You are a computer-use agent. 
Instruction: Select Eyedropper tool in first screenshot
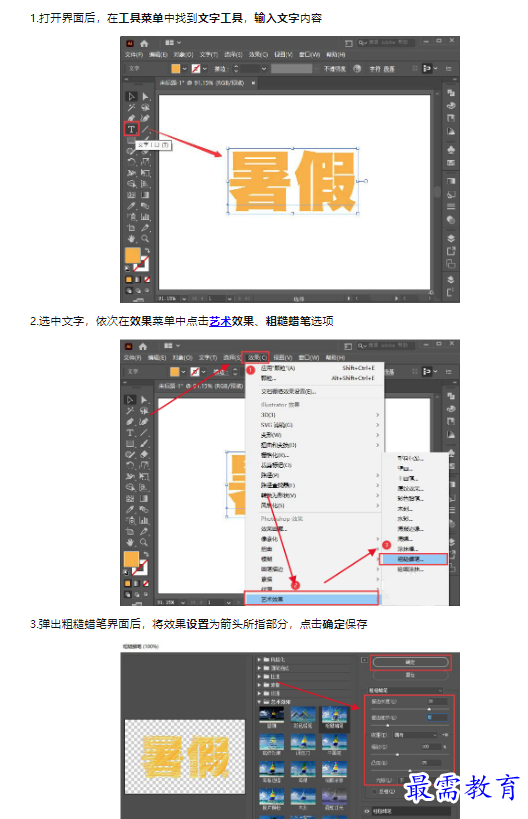[x=131, y=206]
